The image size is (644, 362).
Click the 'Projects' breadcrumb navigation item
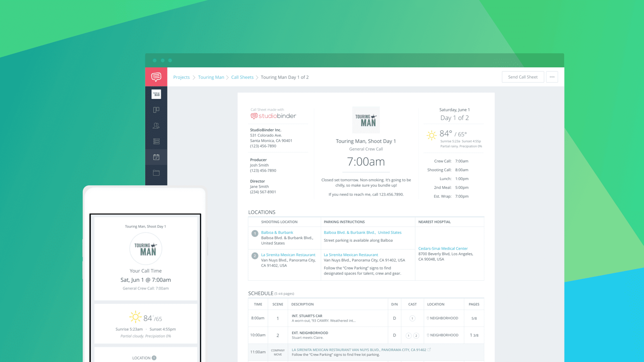181,77
